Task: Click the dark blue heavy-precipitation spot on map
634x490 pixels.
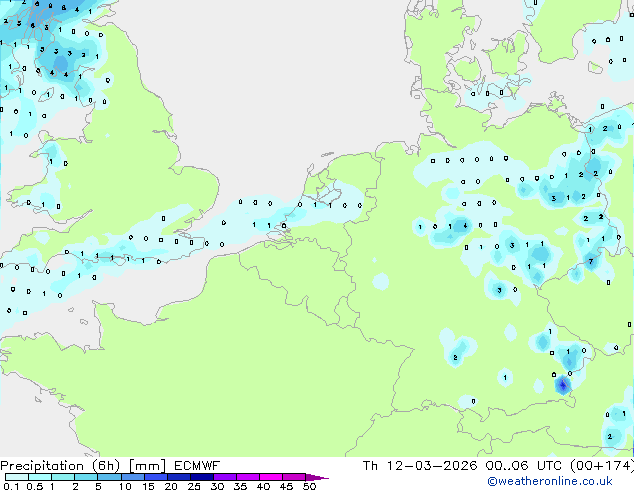Action: tap(562, 384)
